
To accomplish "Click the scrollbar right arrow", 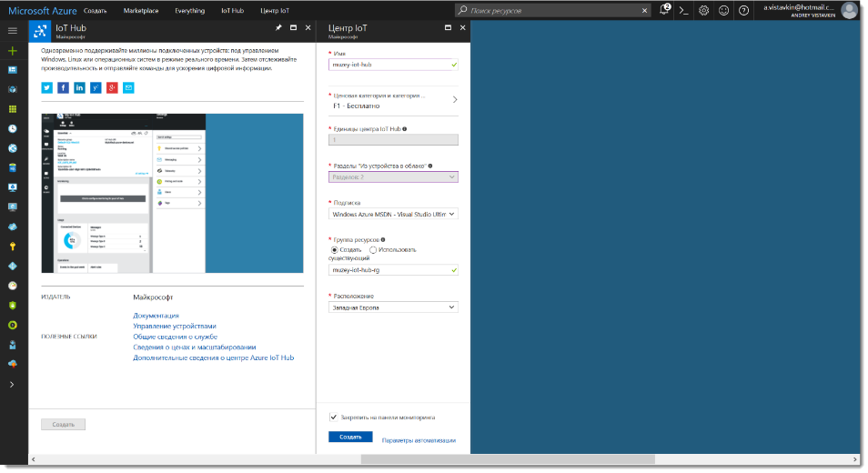I will (x=855, y=459).
